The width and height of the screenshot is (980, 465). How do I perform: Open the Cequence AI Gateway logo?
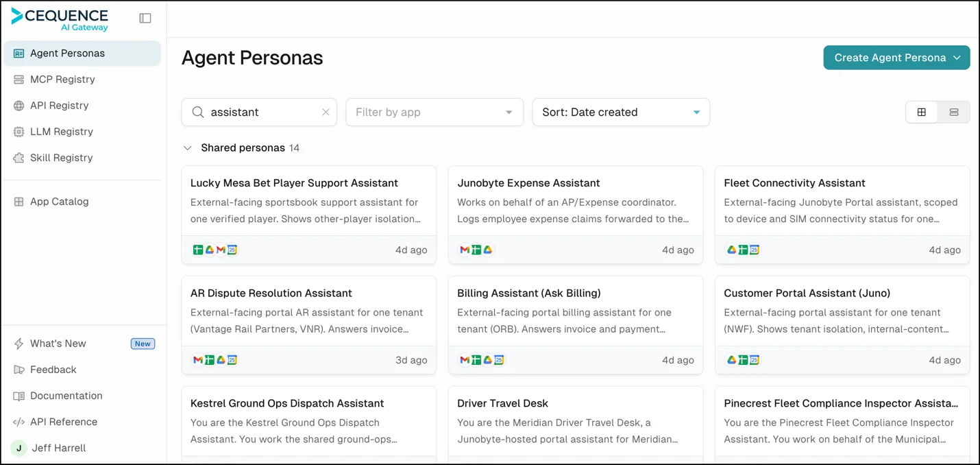[x=60, y=19]
